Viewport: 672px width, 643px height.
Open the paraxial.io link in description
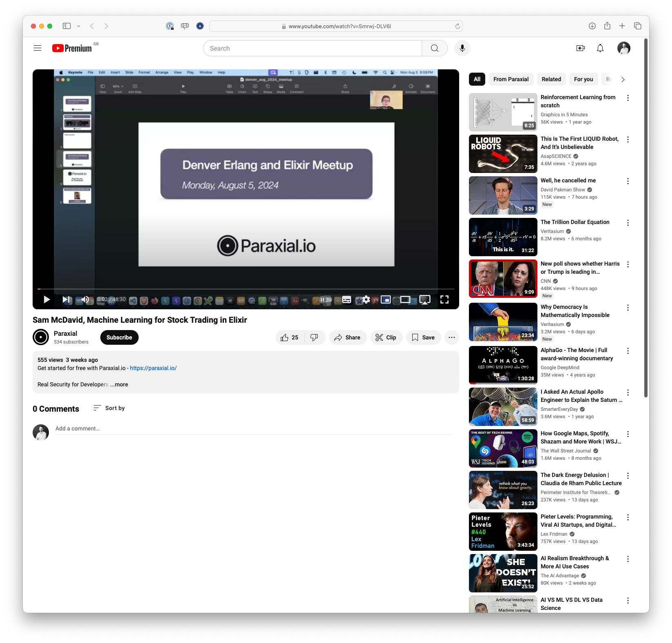[153, 368]
